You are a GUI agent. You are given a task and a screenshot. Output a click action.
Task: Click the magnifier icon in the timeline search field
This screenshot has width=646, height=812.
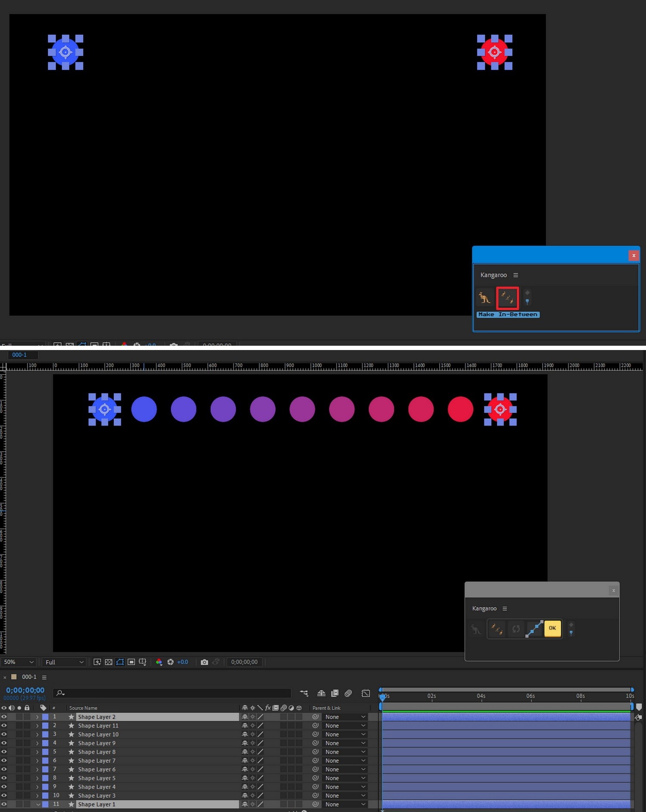[x=60, y=693]
